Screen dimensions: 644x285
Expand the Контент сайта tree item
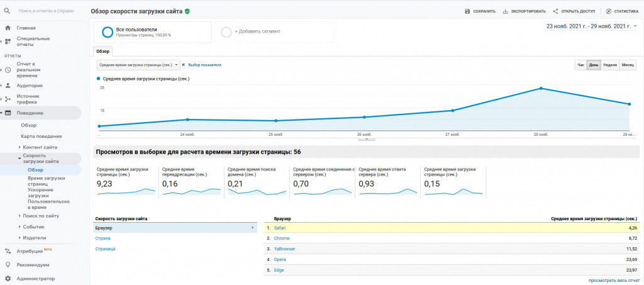coord(40,147)
